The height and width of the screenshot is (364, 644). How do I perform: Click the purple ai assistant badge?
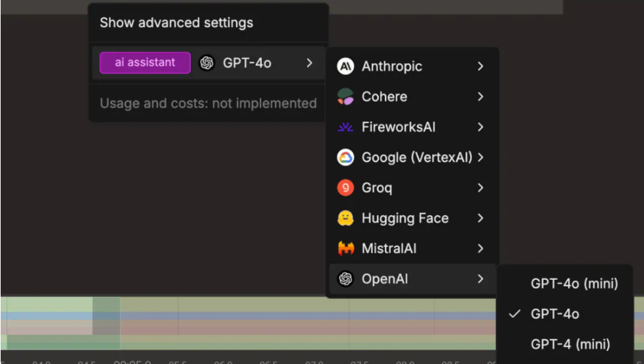point(145,63)
